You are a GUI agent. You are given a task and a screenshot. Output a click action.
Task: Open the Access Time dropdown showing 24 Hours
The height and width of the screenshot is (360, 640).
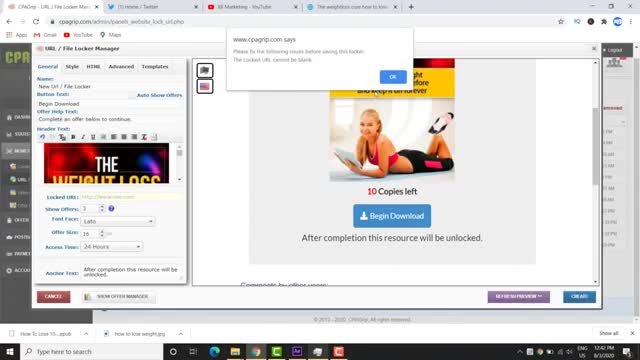111,247
